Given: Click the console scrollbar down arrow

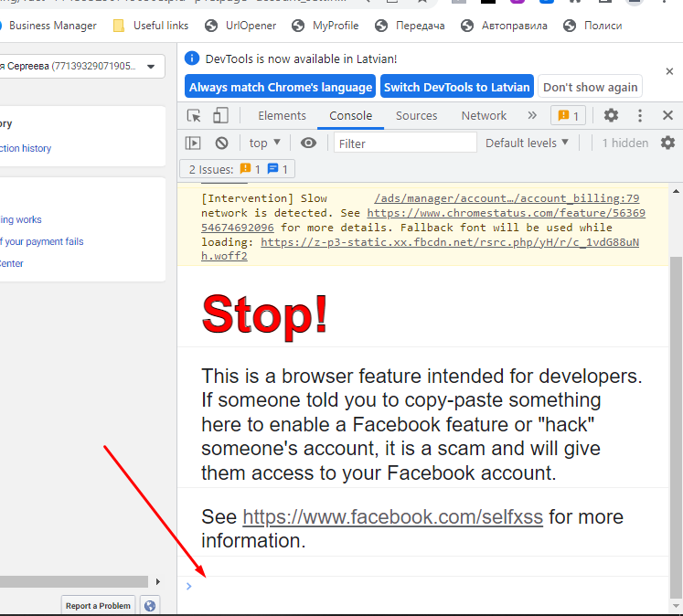Looking at the screenshot, I should tap(676, 606).
